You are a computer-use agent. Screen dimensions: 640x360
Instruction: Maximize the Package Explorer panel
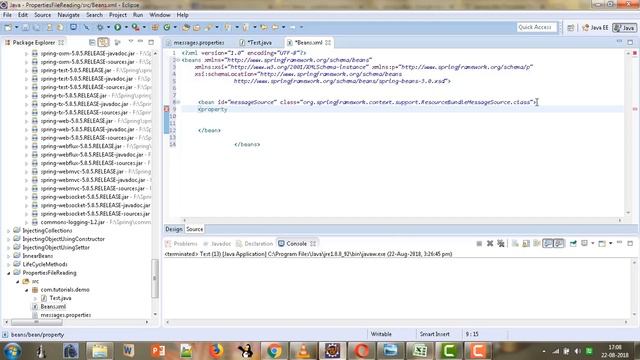click(x=151, y=42)
